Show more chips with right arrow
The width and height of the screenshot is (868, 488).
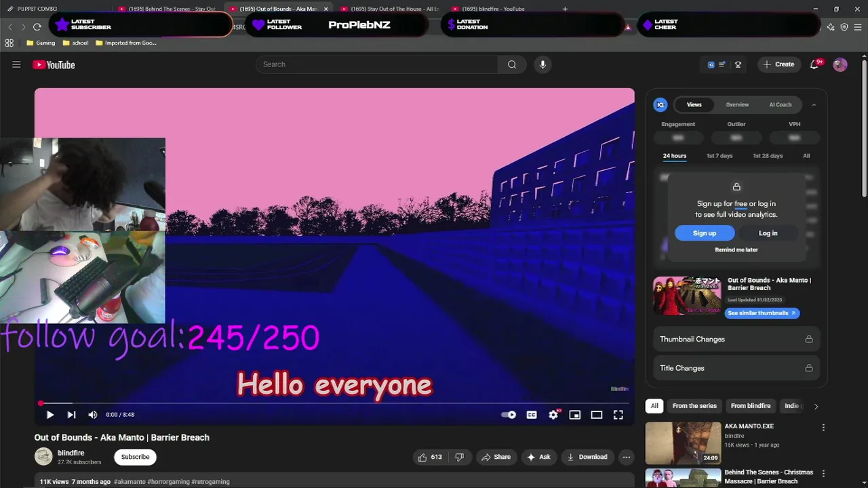click(816, 406)
